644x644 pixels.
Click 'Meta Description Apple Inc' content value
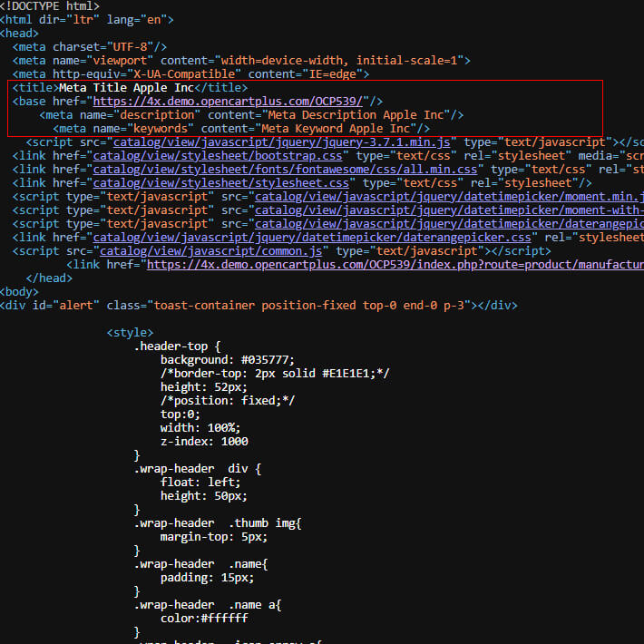(356, 115)
